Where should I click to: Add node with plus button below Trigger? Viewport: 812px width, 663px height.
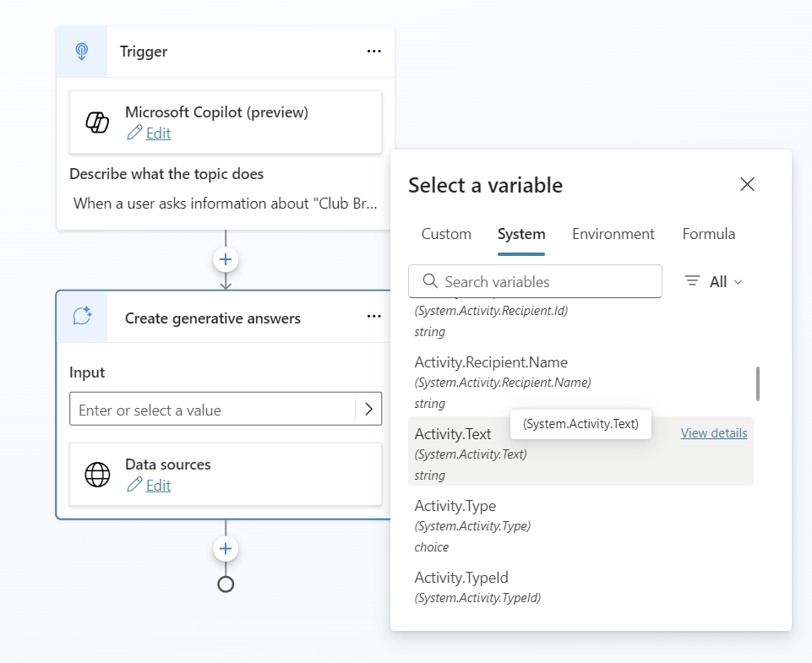(x=226, y=259)
